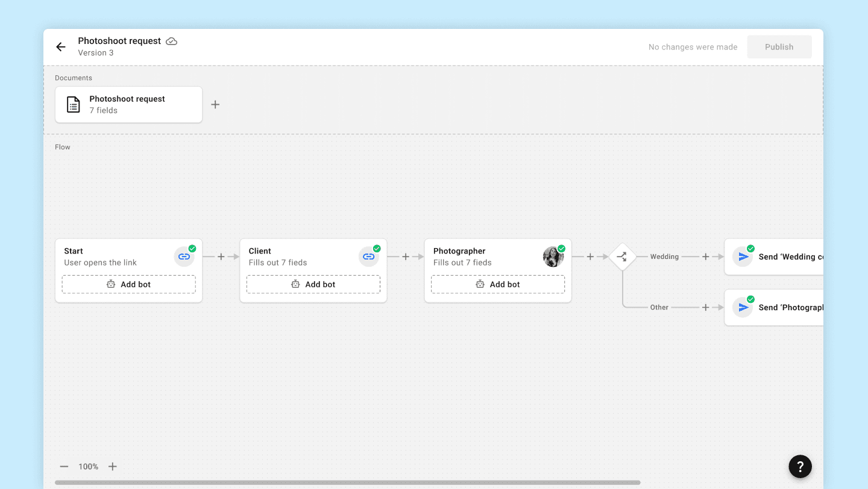This screenshot has width=868, height=489.
Task: Click the 100% zoom level value
Action: click(x=88, y=467)
